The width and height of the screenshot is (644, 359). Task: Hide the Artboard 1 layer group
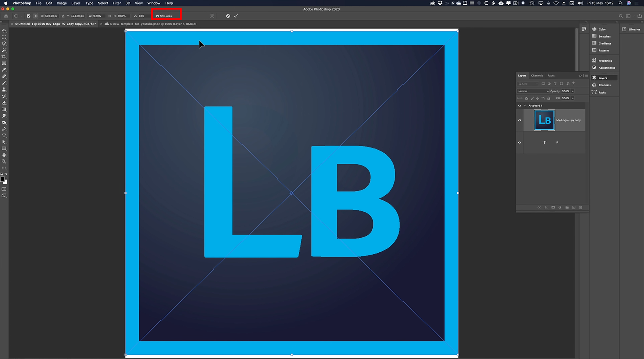click(520, 106)
